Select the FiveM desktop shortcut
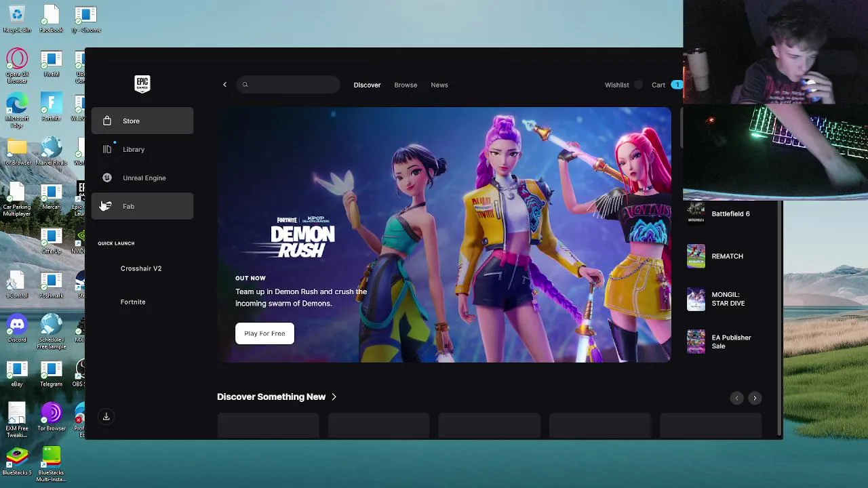The image size is (868, 488). (51, 64)
